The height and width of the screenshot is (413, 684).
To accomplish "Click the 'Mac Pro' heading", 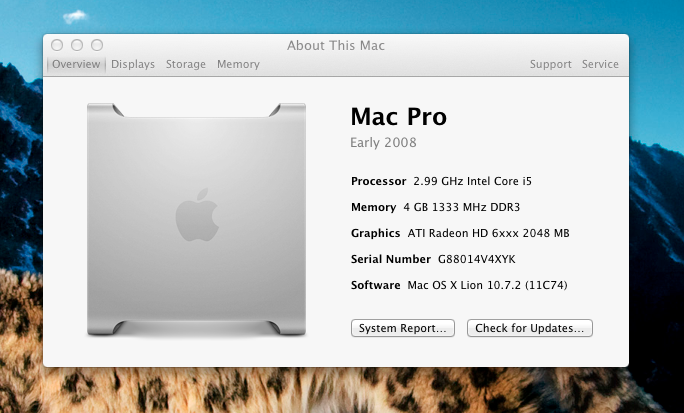I will [398, 116].
